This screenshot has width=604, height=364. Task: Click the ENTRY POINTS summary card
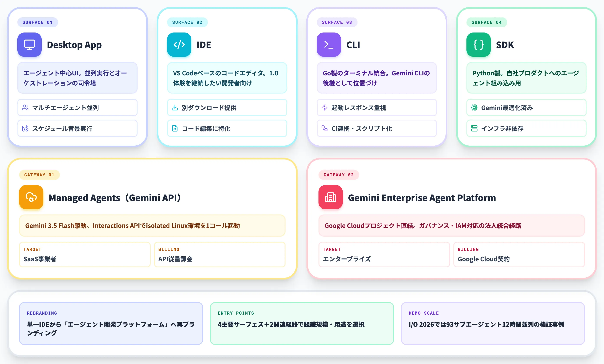(x=302, y=323)
